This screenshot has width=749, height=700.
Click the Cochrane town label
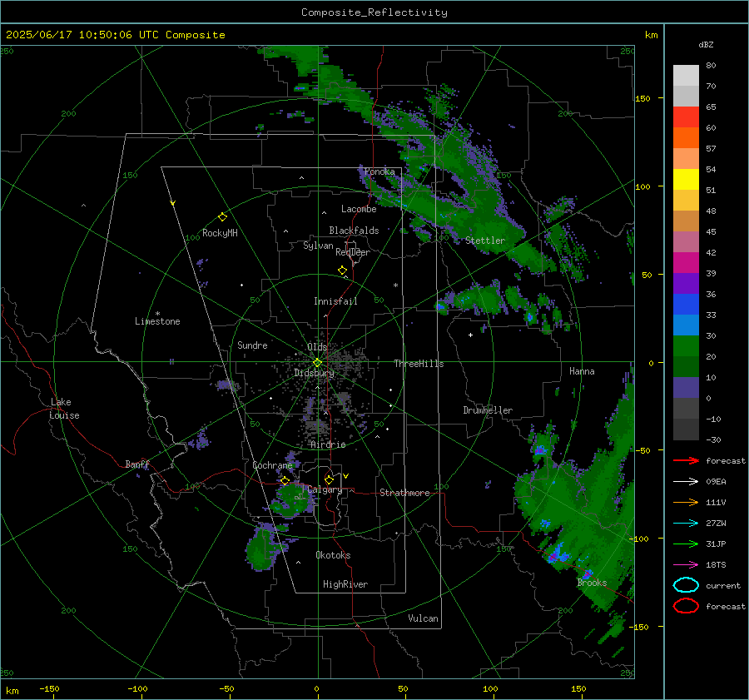(272, 465)
